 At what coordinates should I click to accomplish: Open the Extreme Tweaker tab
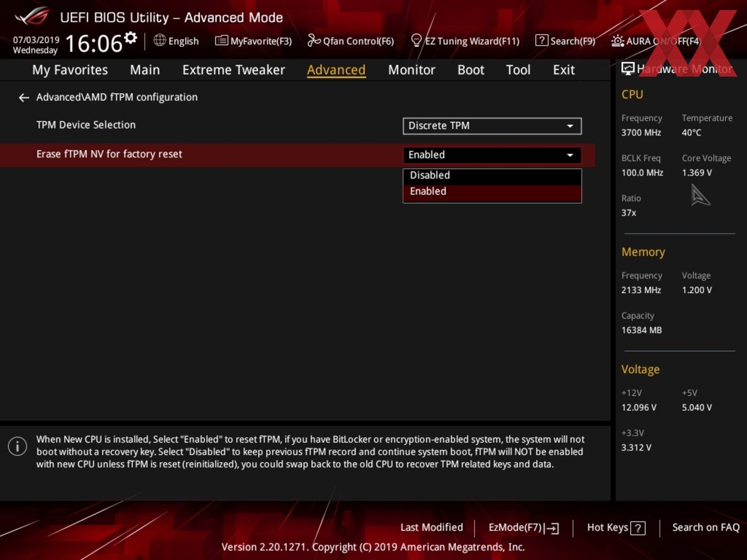[233, 70]
